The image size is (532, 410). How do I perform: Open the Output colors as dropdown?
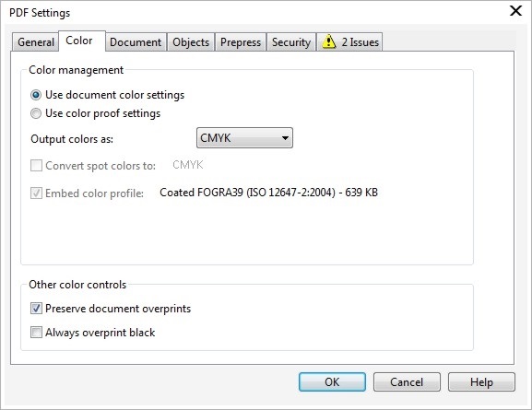244,137
